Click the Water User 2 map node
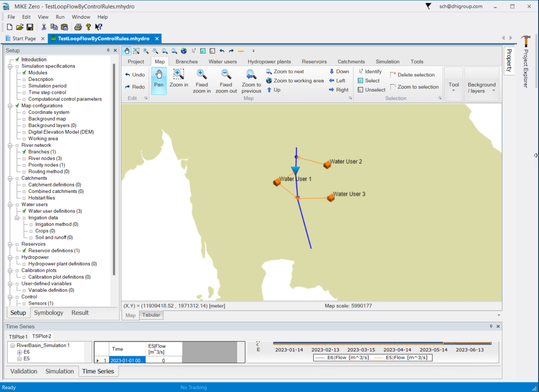 [x=327, y=165]
